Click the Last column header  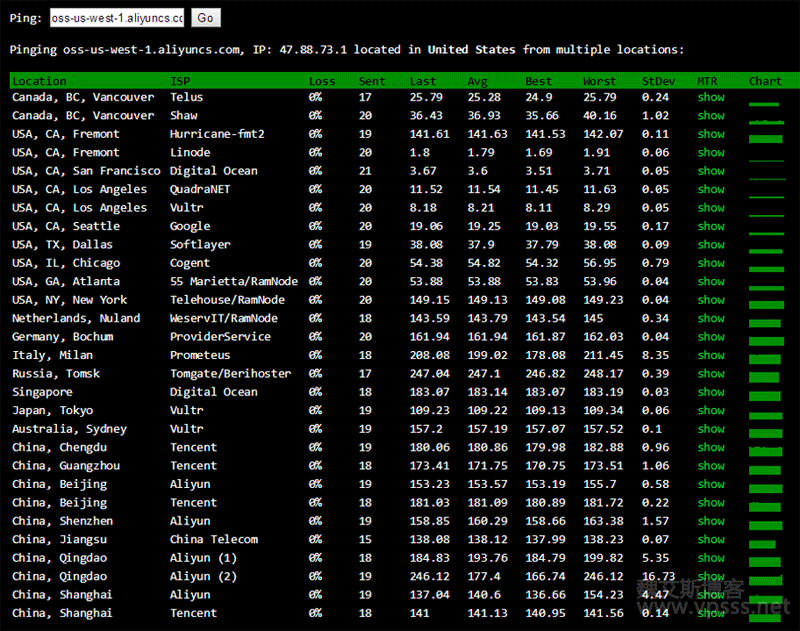pos(423,81)
